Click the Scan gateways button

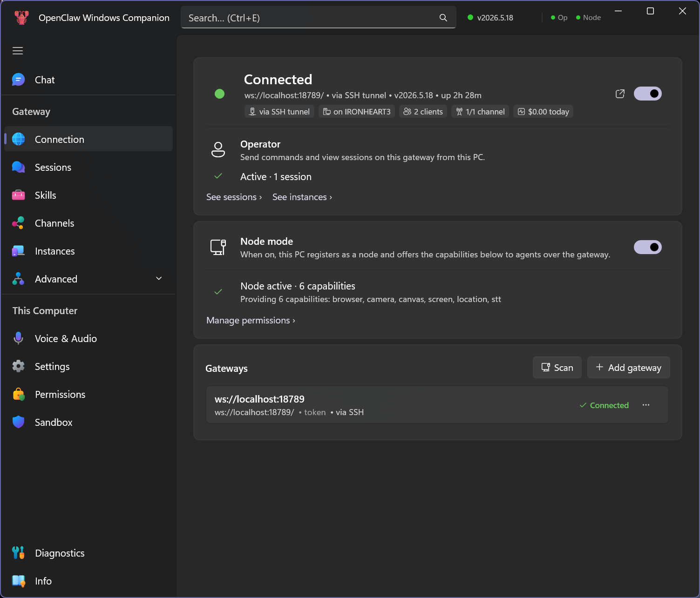click(557, 368)
